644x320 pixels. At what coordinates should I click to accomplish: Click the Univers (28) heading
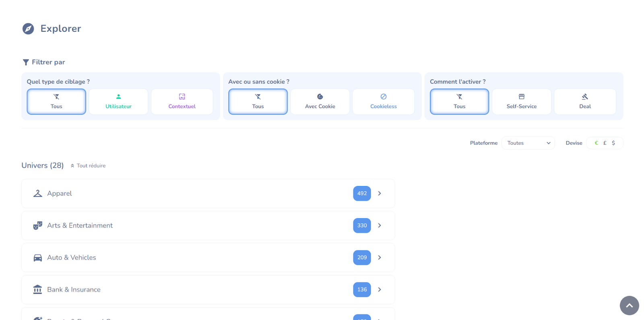[x=43, y=165]
